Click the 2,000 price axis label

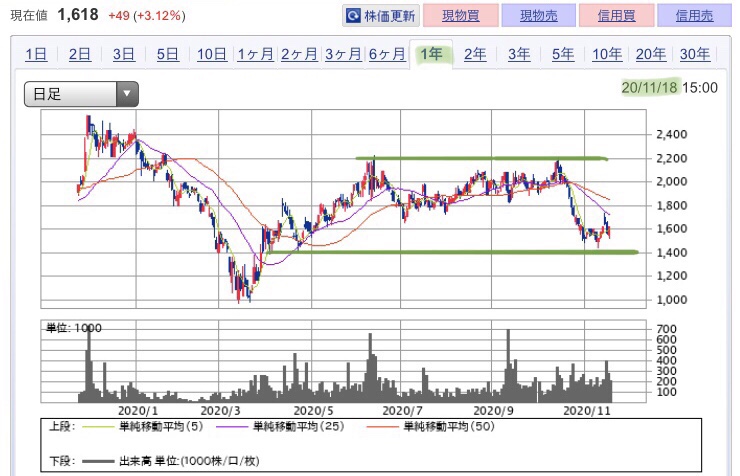(672, 182)
